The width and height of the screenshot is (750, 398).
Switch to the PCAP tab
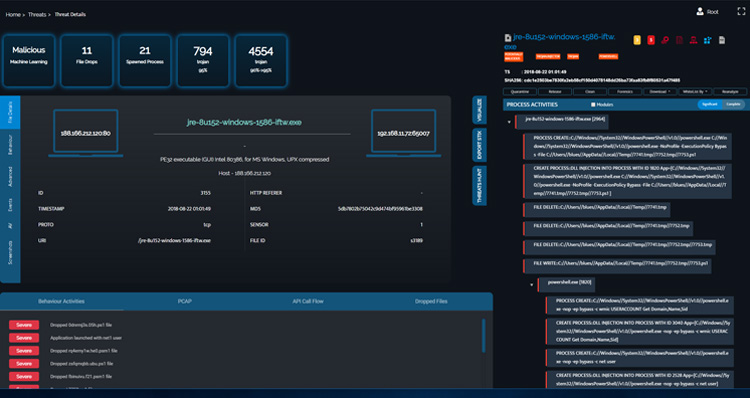tap(185, 301)
